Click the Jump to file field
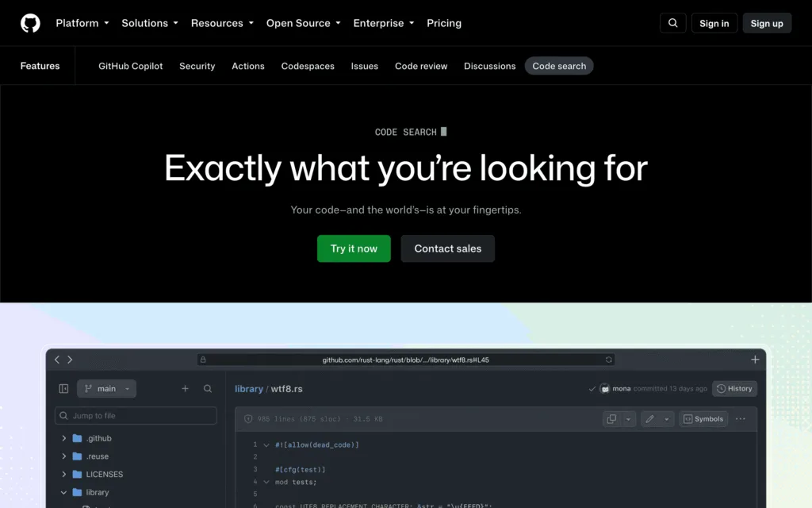 (136, 415)
